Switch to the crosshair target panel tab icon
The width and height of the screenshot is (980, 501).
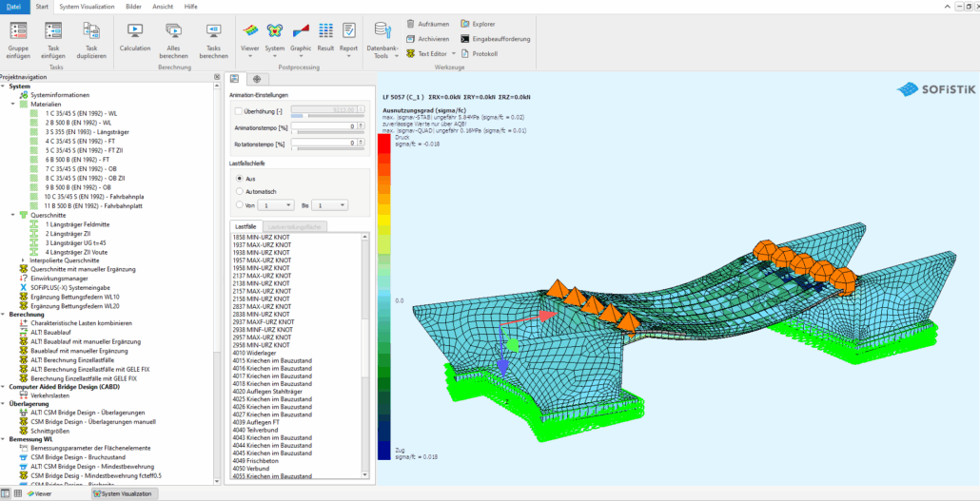[x=256, y=79]
